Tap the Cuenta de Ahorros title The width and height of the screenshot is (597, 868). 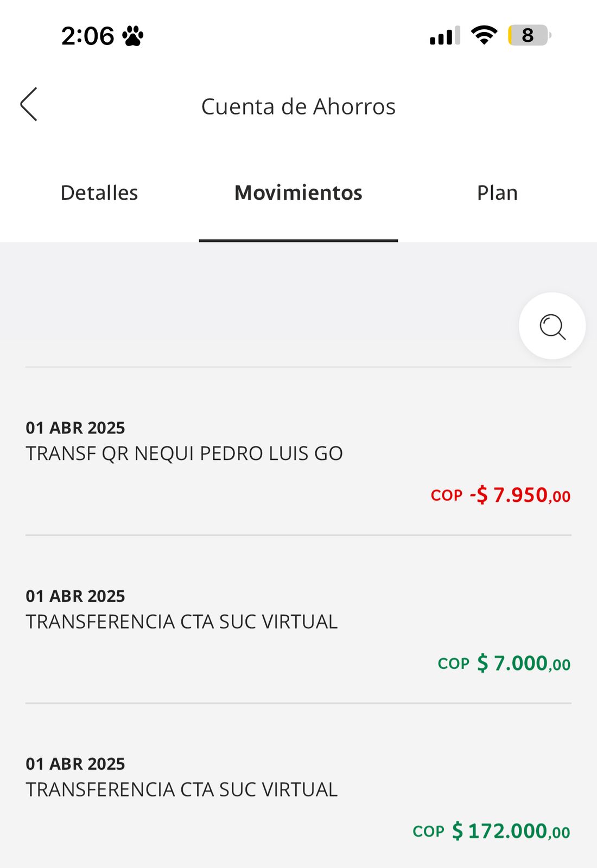(298, 107)
